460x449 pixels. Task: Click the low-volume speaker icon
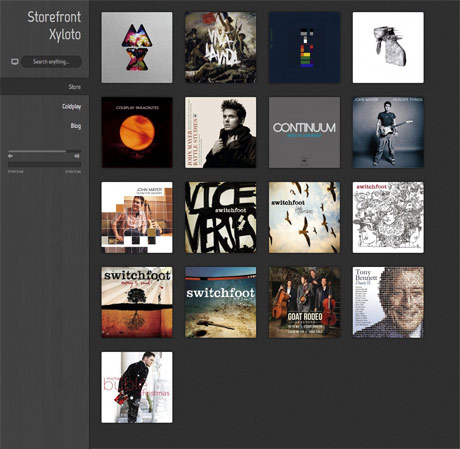11,156
